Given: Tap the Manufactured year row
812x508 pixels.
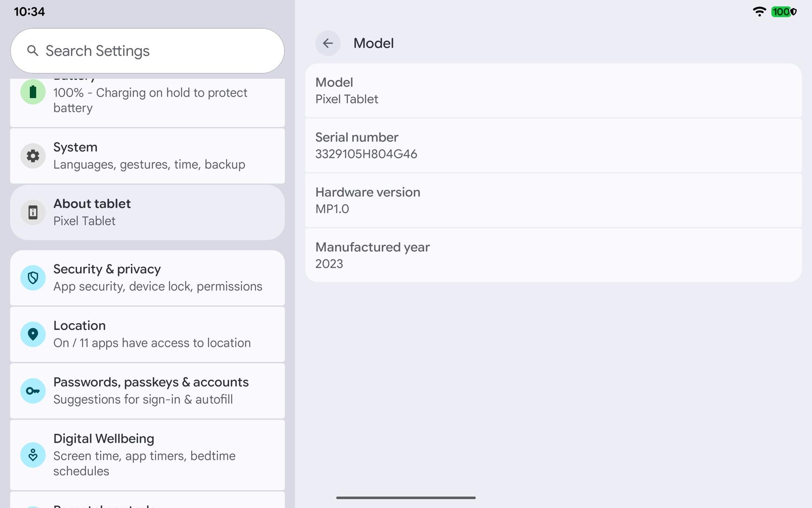Looking at the screenshot, I should pos(553,255).
